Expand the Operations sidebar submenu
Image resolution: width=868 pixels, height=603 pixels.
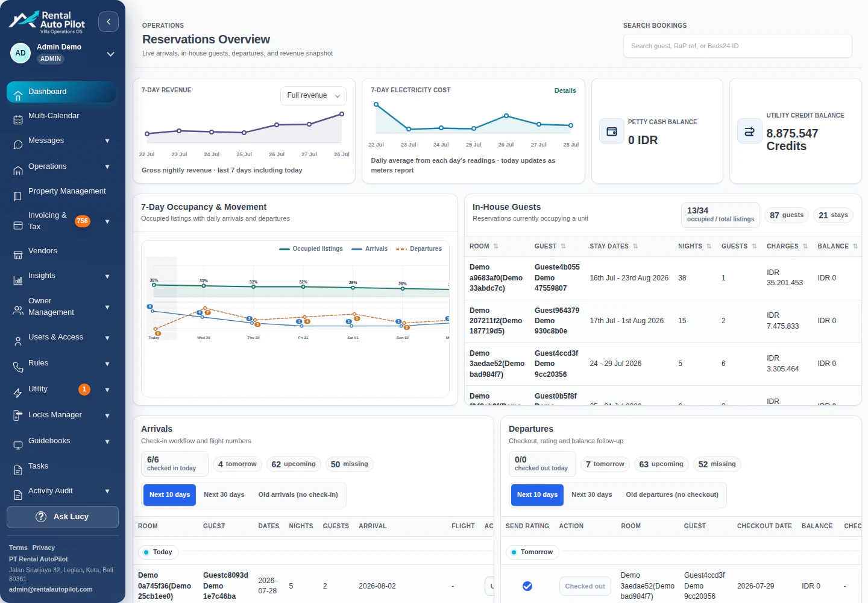[x=107, y=167]
